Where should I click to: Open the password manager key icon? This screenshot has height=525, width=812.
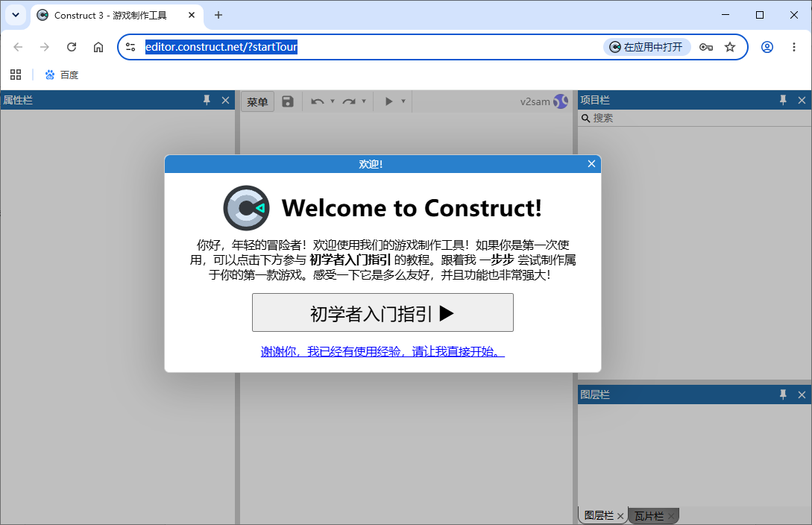click(x=706, y=47)
